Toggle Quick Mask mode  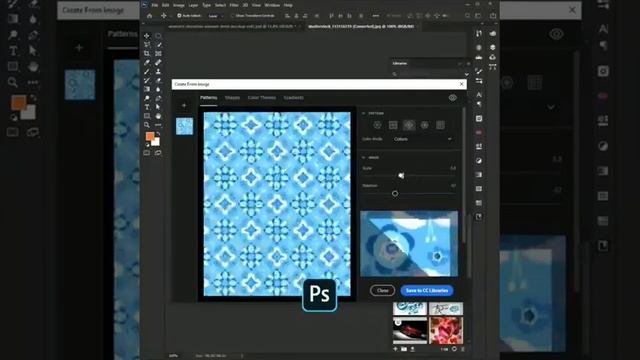(147, 153)
